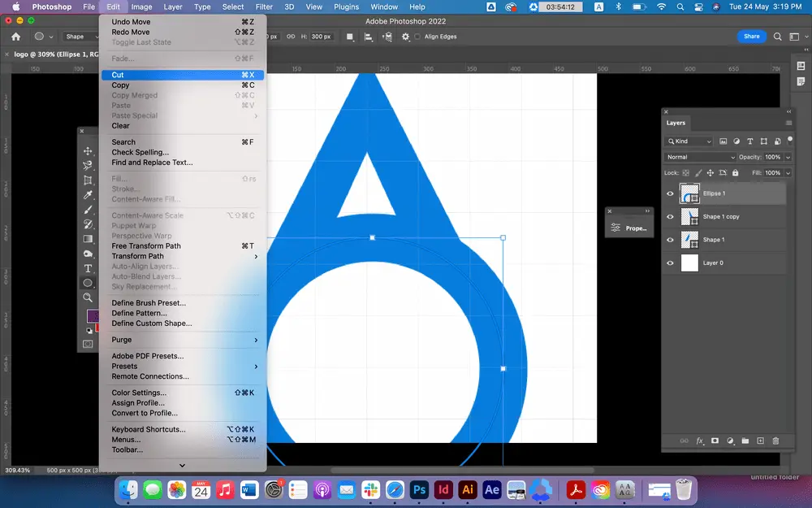The height and width of the screenshot is (508, 812).
Task: Click the add layer style fx icon
Action: (699, 441)
